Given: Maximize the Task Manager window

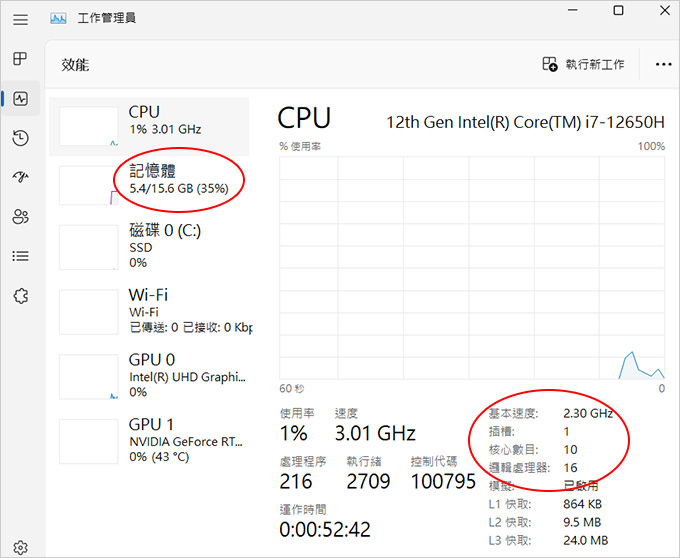Looking at the screenshot, I should point(618,10).
